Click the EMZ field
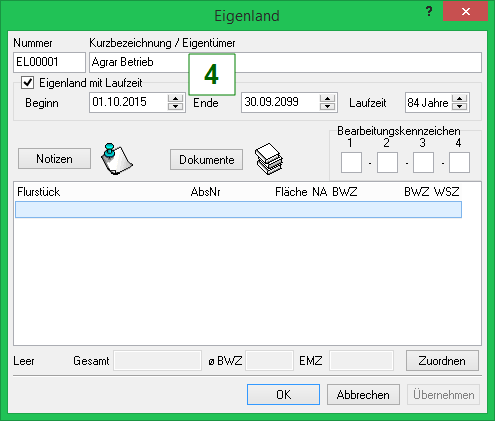The image size is (495, 421). (361, 360)
